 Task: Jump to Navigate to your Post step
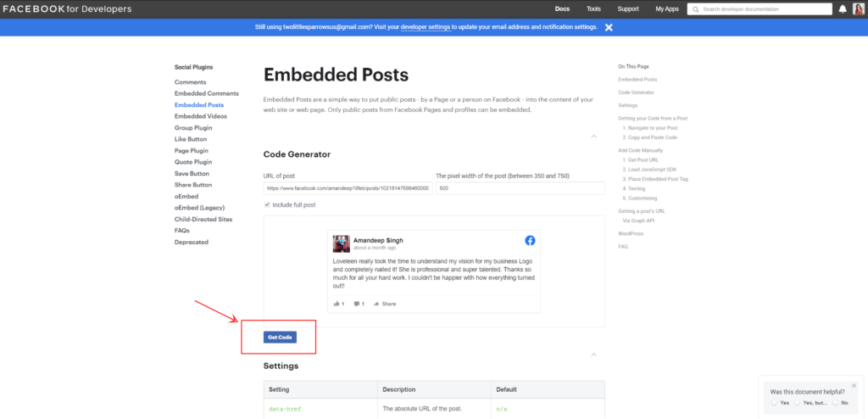coord(650,128)
